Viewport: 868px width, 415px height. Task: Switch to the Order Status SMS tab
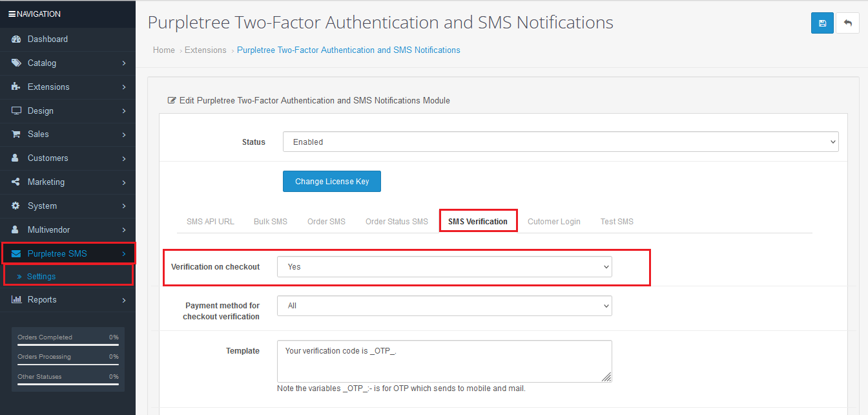(397, 221)
